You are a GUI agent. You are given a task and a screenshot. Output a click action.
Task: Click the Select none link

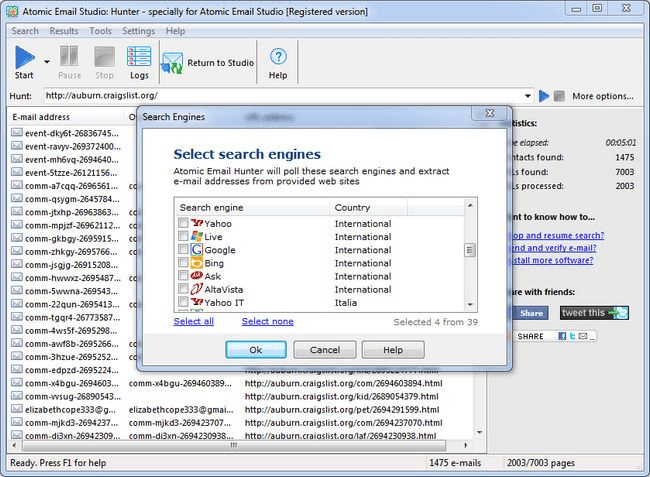(x=268, y=321)
